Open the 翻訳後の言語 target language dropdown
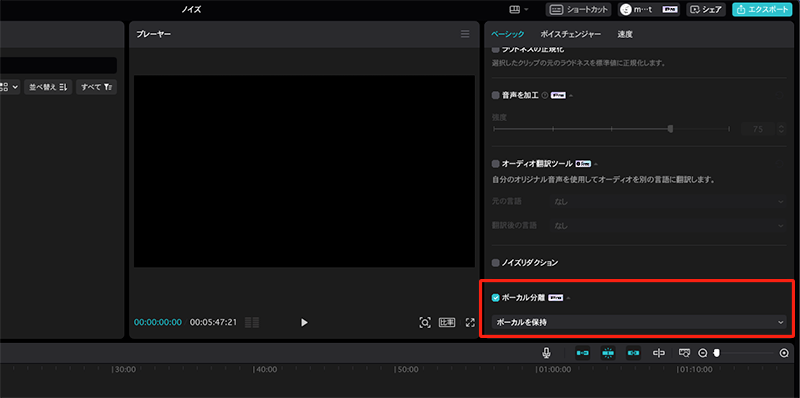 (668, 225)
